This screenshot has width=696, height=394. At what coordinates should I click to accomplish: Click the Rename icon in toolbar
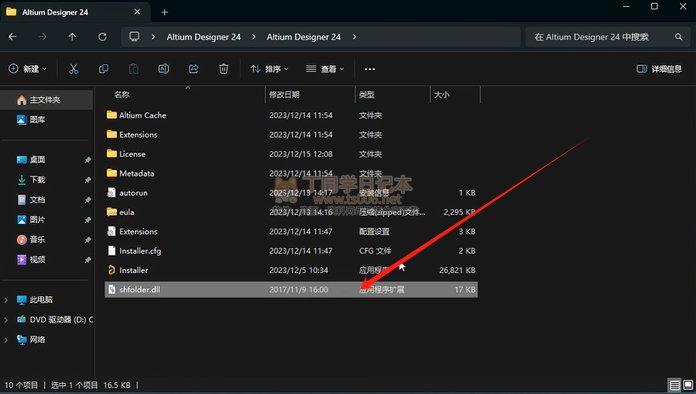pyautogui.click(x=163, y=69)
